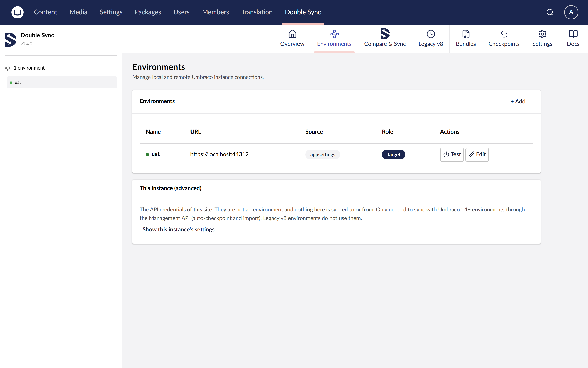Click the Target role badge
Screen dimensions: 588x368
tap(394, 155)
